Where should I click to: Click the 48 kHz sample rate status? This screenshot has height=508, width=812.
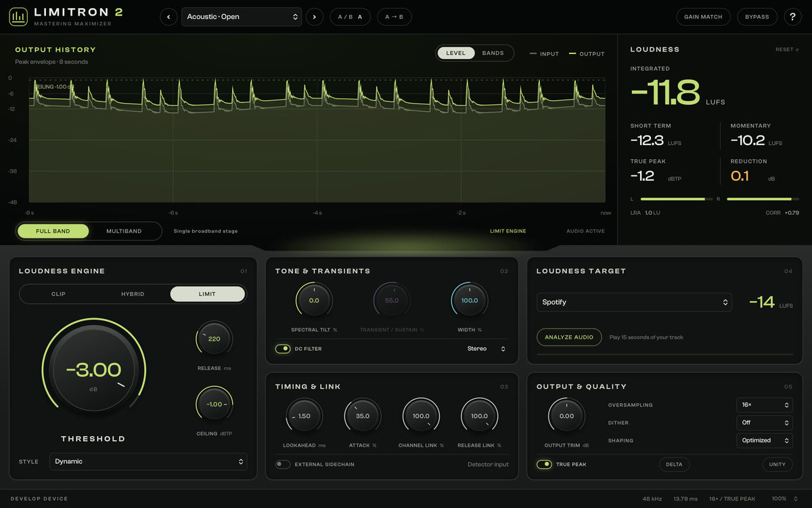pos(652,499)
